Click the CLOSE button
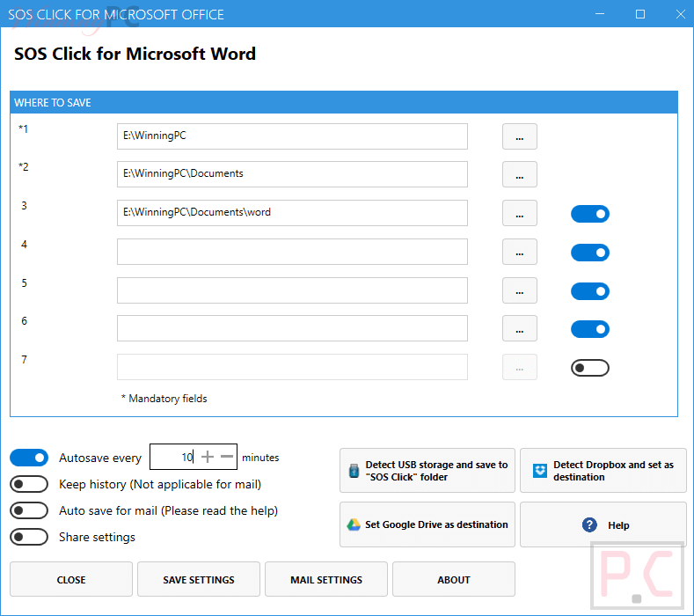This screenshot has width=694, height=616. pos(71,579)
